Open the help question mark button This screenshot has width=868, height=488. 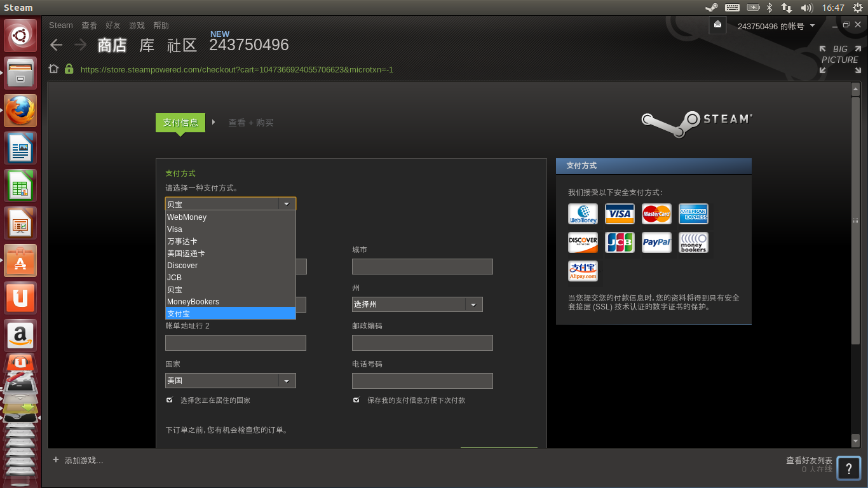(x=849, y=468)
